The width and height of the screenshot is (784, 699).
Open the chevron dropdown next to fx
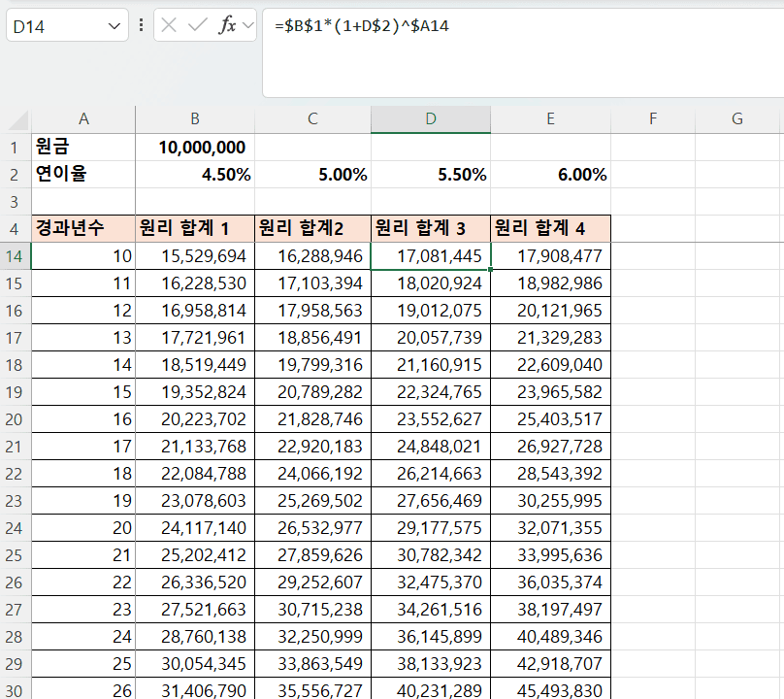(247, 25)
